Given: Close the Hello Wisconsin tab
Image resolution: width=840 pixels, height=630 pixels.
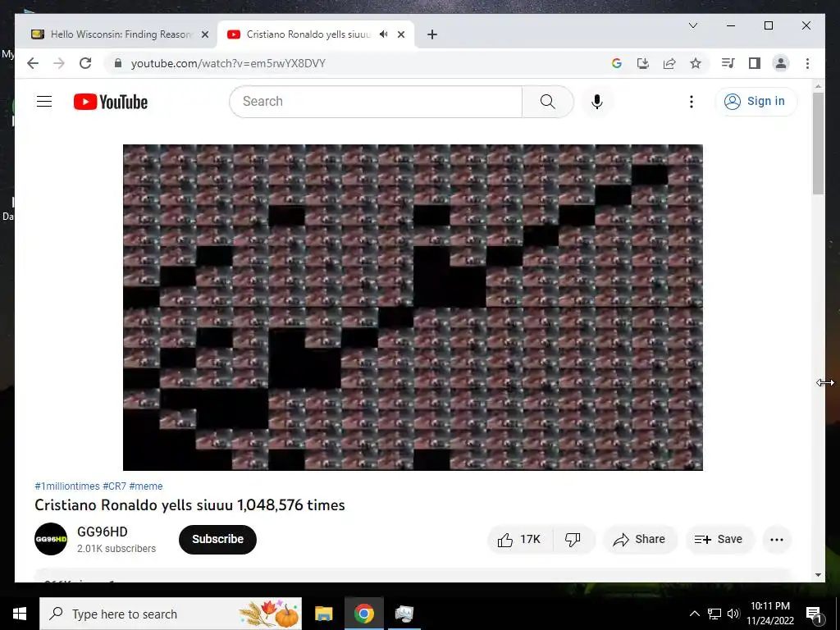Looking at the screenshot, I should 204,34.
